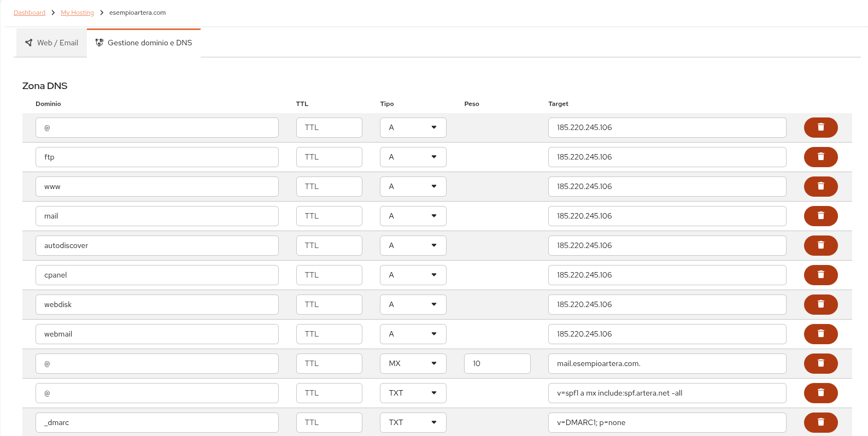868x436 pixels.
Task: Edit the mail domain name field
Action: click(157, 216)
